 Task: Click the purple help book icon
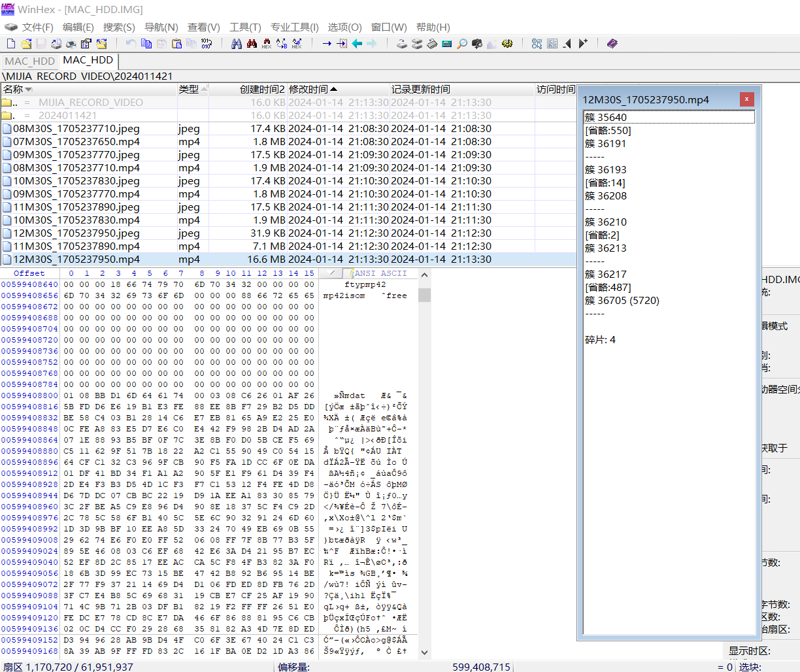click(612, 44)
